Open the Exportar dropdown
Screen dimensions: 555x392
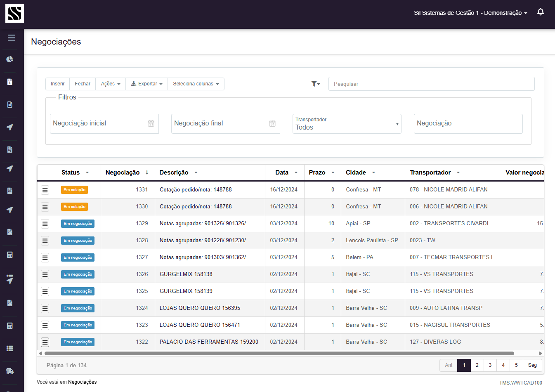click(x=146, y=84)
